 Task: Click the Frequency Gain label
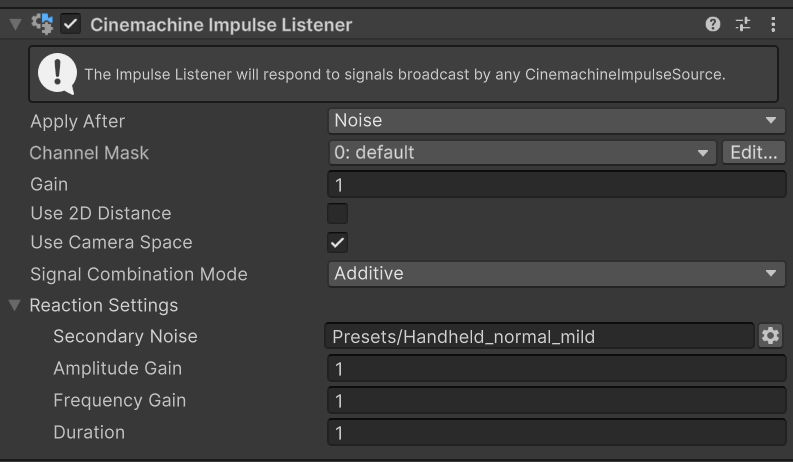[119, 400]
